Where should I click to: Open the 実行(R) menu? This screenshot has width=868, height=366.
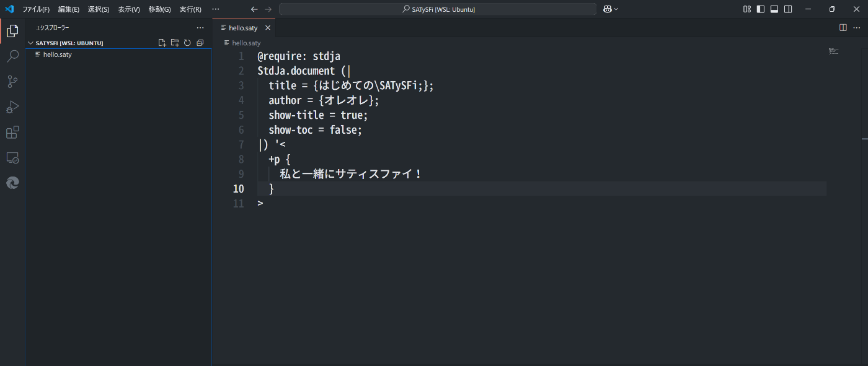190,9
